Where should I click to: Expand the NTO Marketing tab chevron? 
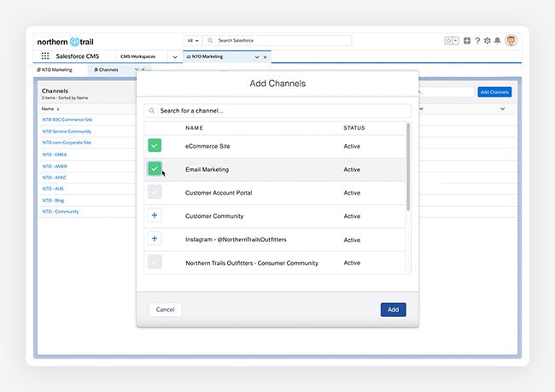(257, 57)
